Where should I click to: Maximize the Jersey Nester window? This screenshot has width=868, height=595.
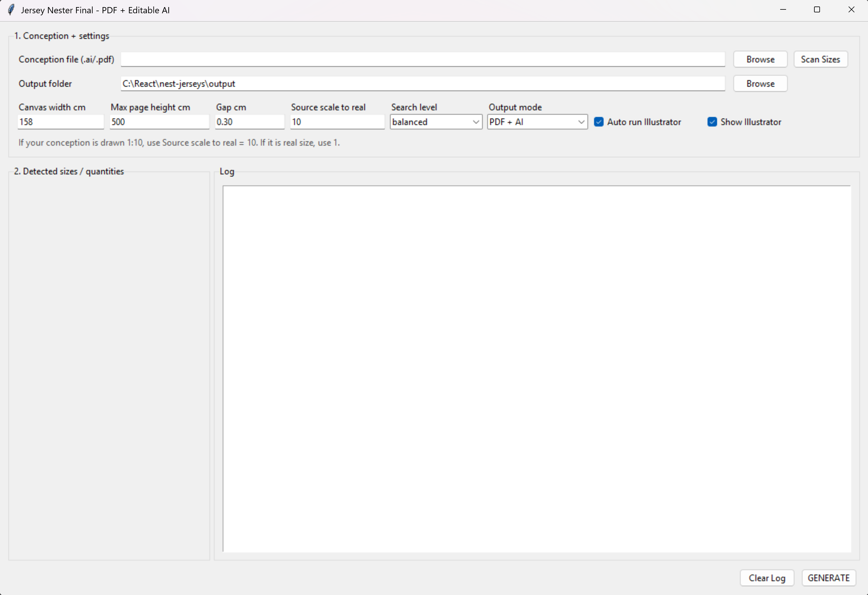click(817, 10)
